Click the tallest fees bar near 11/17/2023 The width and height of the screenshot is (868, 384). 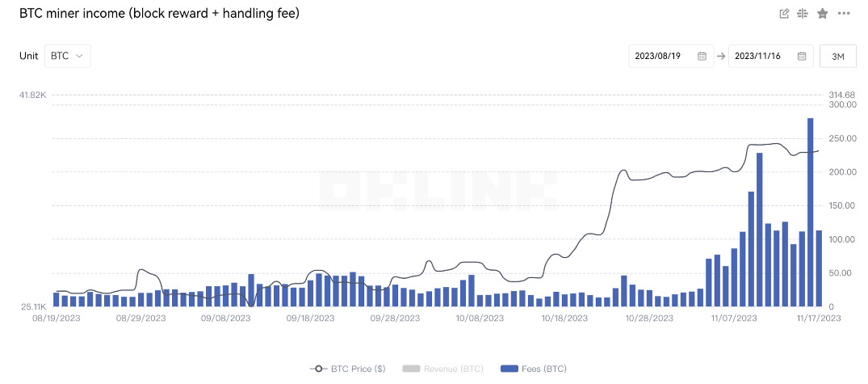[811, 212]
